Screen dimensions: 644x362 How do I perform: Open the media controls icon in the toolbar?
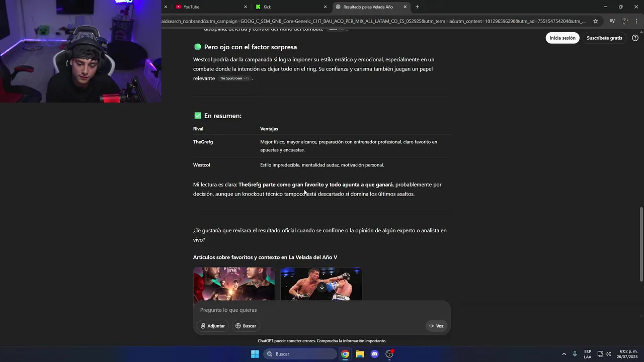coord(612,21)
